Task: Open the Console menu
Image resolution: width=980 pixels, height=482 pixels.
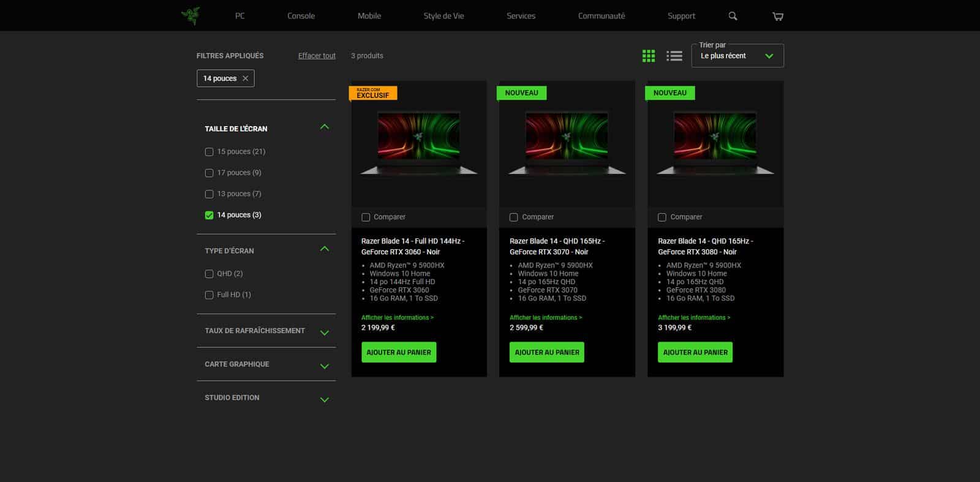Action: tap(301, 16)
